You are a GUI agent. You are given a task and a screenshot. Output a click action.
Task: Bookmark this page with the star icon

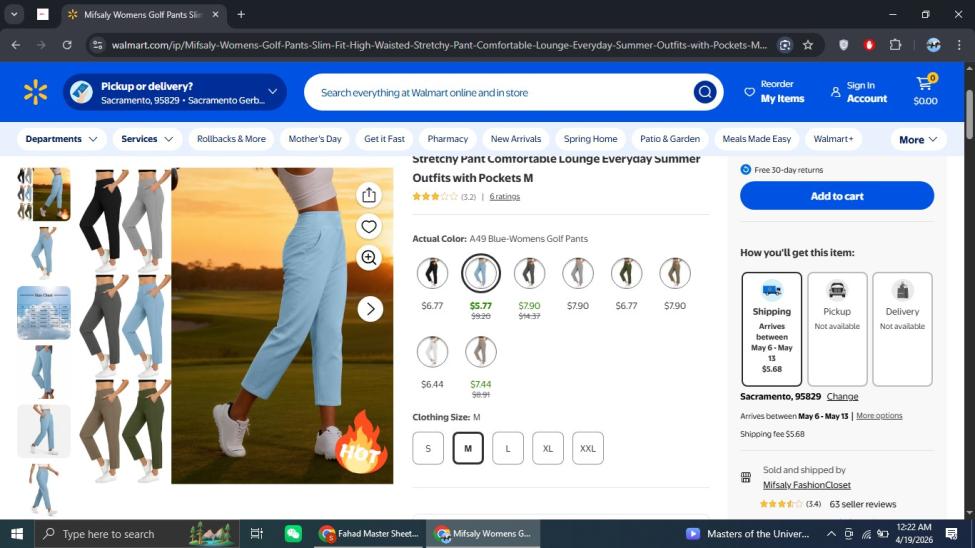coord(808,45)
